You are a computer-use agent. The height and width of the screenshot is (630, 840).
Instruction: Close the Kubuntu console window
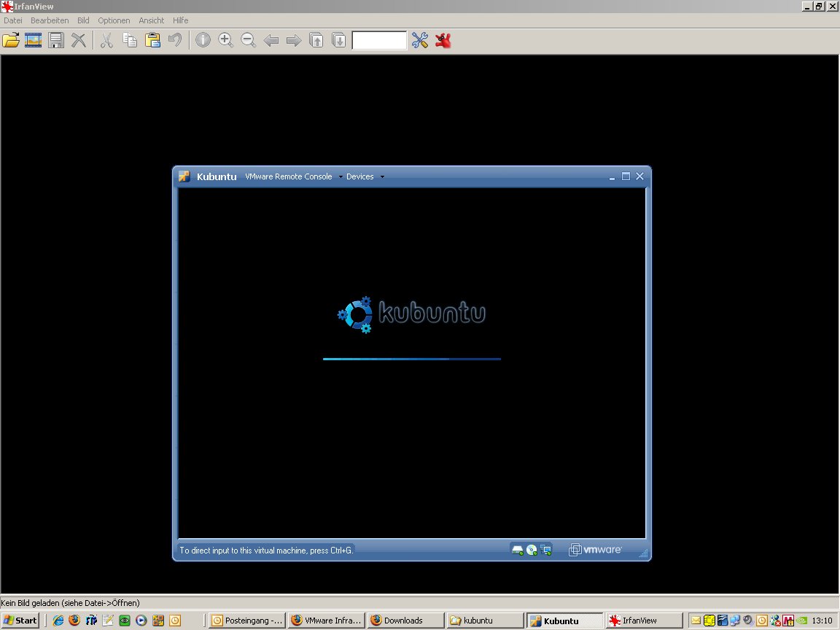(639, 176)
